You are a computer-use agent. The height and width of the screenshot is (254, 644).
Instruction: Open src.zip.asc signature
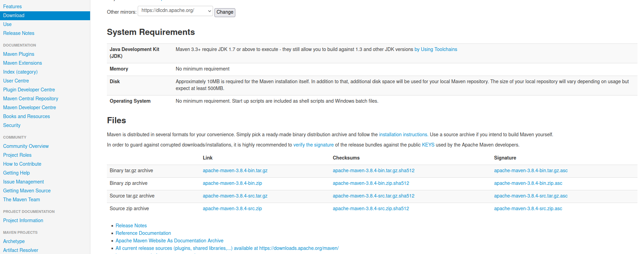click(528, 208)
